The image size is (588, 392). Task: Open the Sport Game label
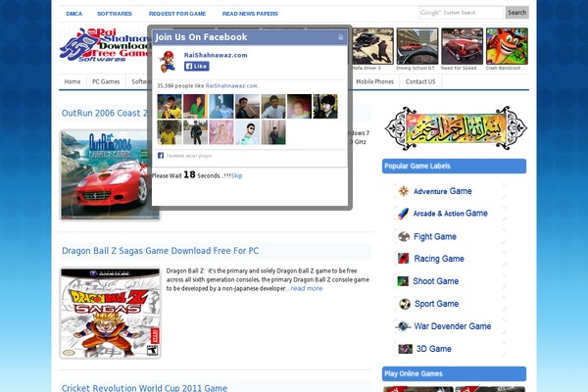pos(436,304)
